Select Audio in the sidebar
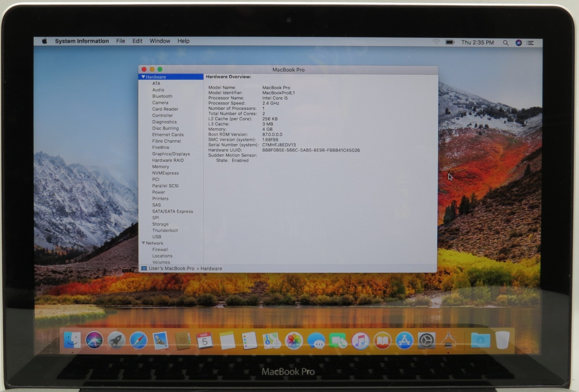The image size is (579, 392). click(x=158, y=90)
